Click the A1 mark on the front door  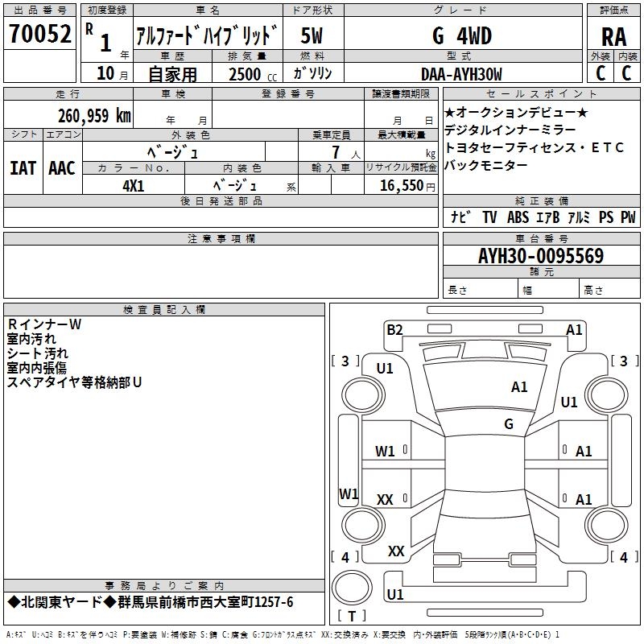coord(584,452)
